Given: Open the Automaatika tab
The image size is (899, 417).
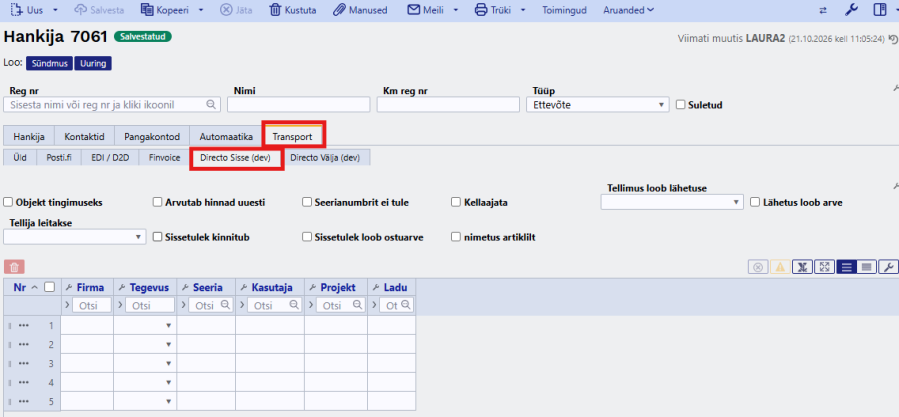Looking at the screenshot, I should tap(226, 137).
